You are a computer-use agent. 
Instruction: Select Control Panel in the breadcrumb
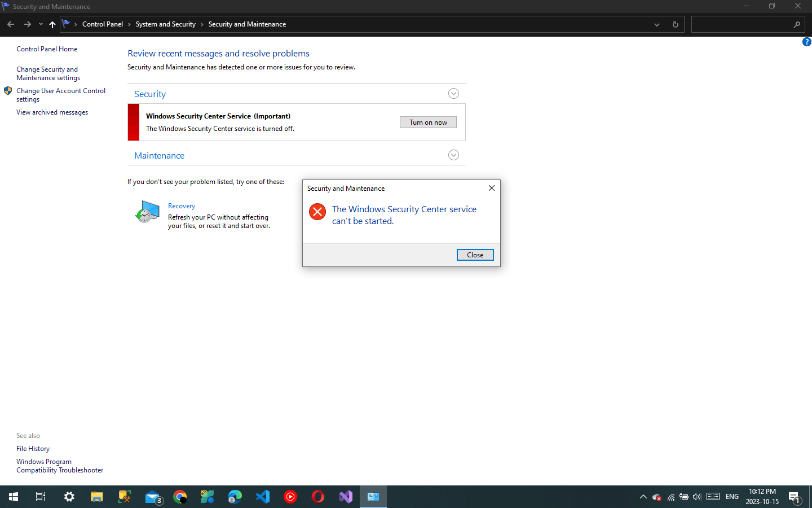[103, 24]
